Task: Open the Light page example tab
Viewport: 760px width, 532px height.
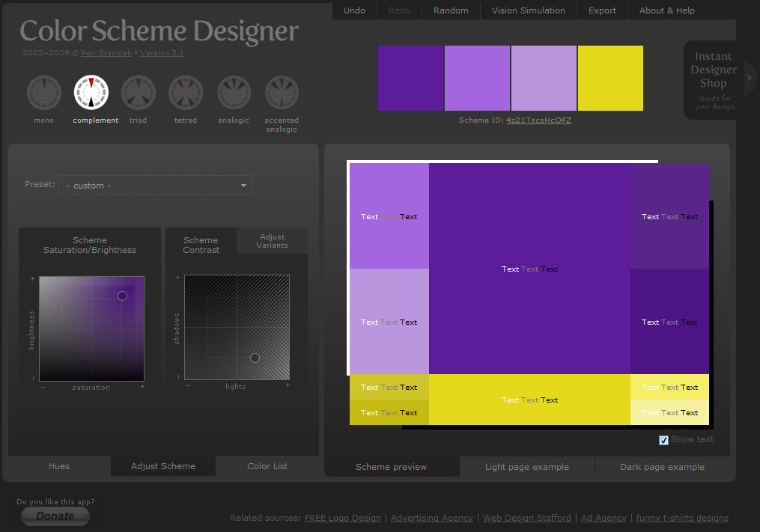Action: click(526, 467)
